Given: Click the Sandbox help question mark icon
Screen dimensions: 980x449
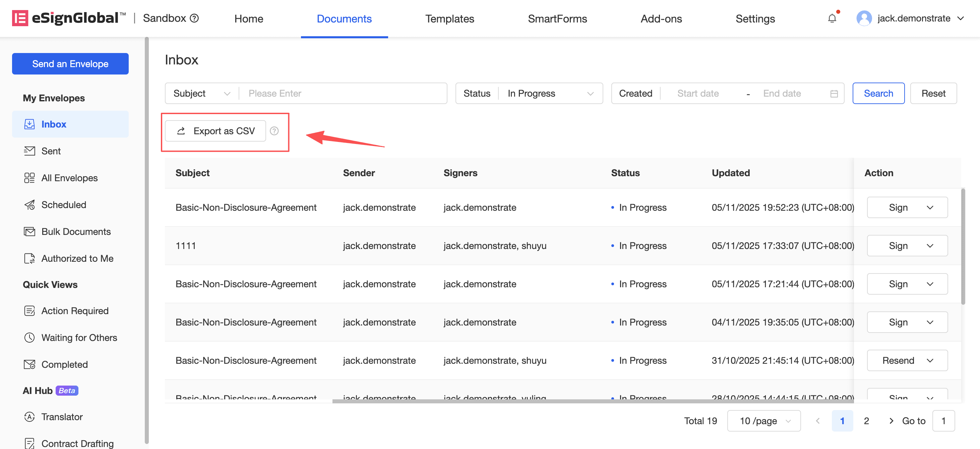Looking at the screenshot, I should [194, 18].
